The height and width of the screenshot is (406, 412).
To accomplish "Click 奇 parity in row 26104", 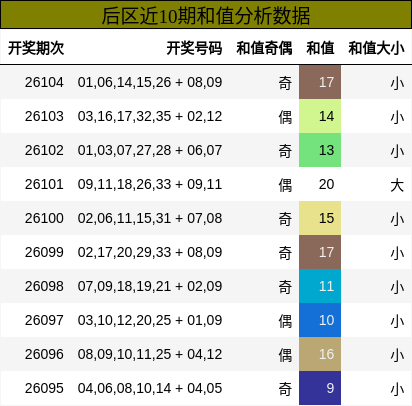I will (x=285, y=83).
